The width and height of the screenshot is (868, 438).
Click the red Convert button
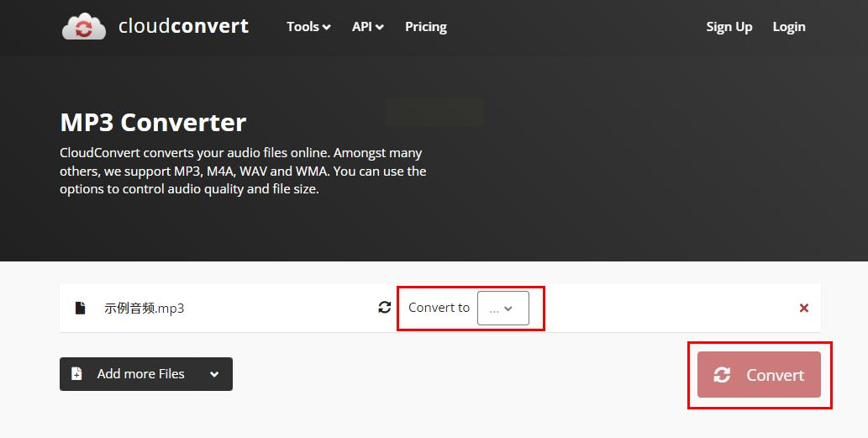pyautogui.click(x=759, y=375)
